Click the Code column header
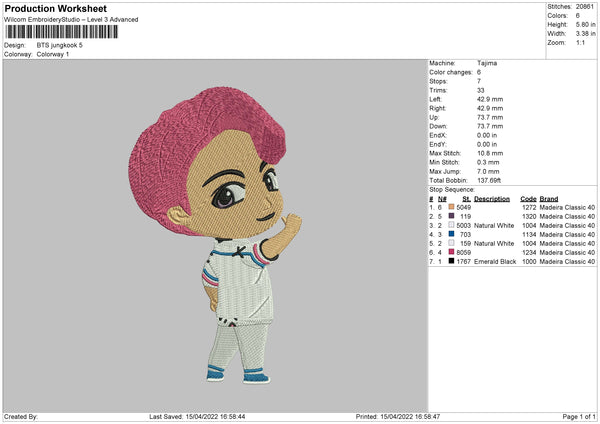 coord(528,199)
